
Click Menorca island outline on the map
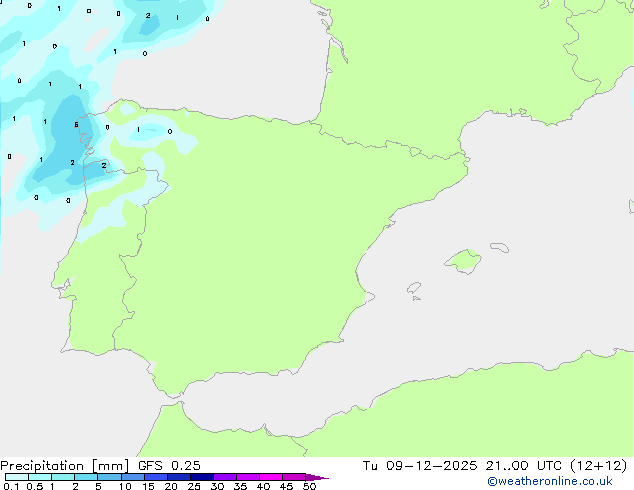click(500, 247)
